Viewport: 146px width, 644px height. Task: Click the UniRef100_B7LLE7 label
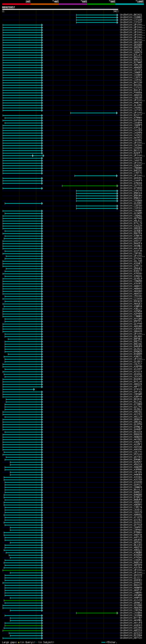pos(131,55)
